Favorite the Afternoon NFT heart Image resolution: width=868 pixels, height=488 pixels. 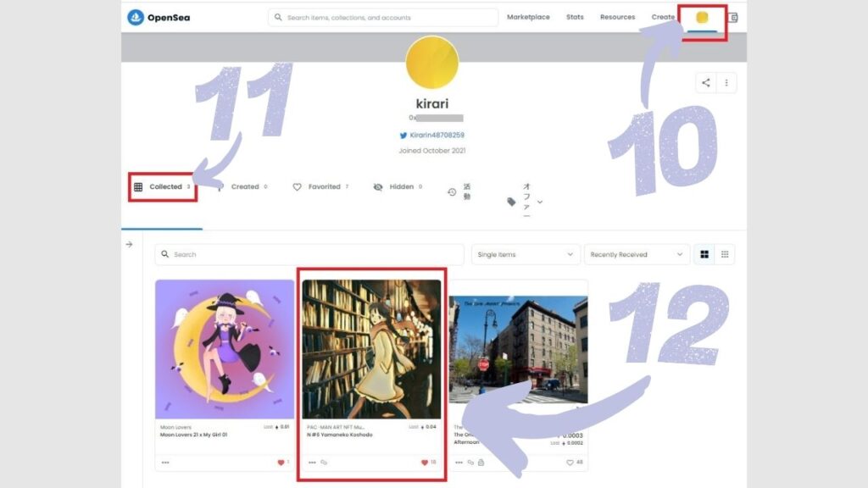[x=570, y=463]
